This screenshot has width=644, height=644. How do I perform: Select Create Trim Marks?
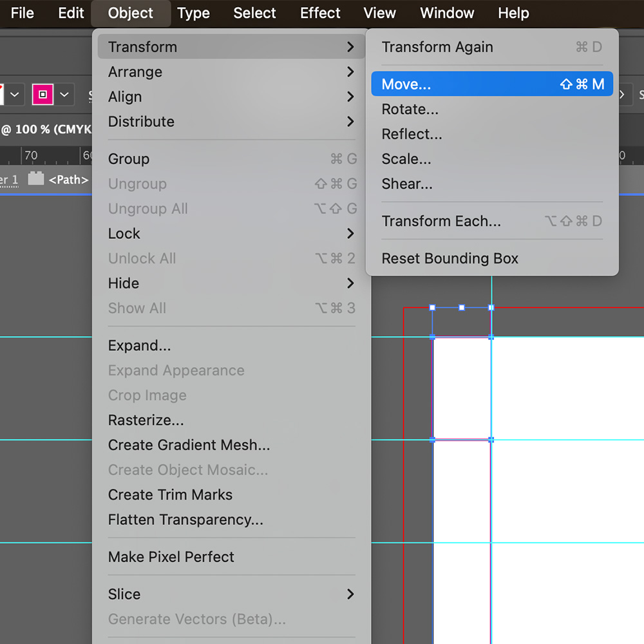(x=231, y=495)
